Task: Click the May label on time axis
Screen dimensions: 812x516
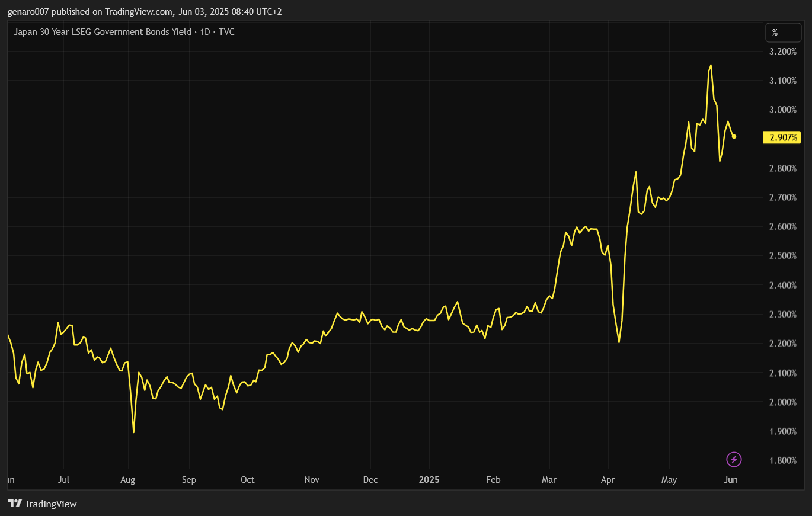Action: tap(669, 480)
